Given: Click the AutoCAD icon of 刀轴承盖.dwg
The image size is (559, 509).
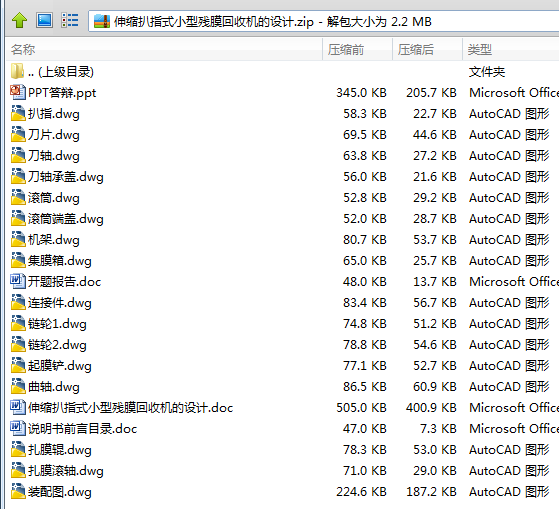Looking at the screenshot, I should coord(18,176).
